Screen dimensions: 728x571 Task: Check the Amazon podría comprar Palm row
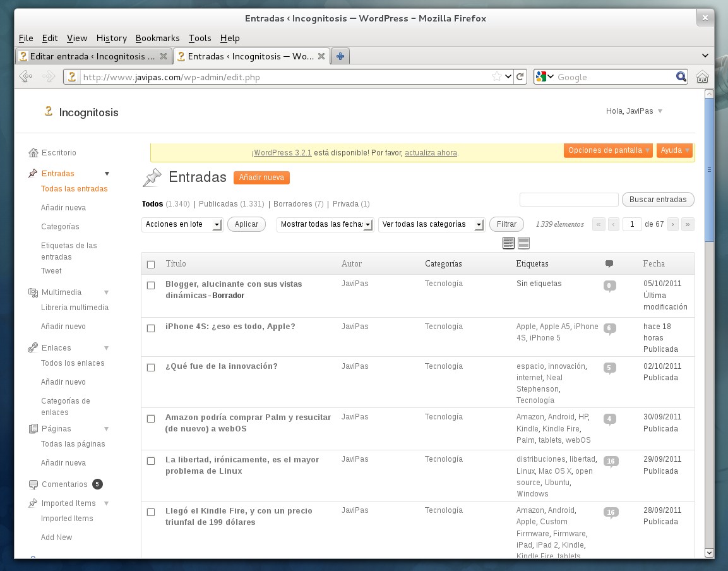pyautogui.click(x=151, y=419)
